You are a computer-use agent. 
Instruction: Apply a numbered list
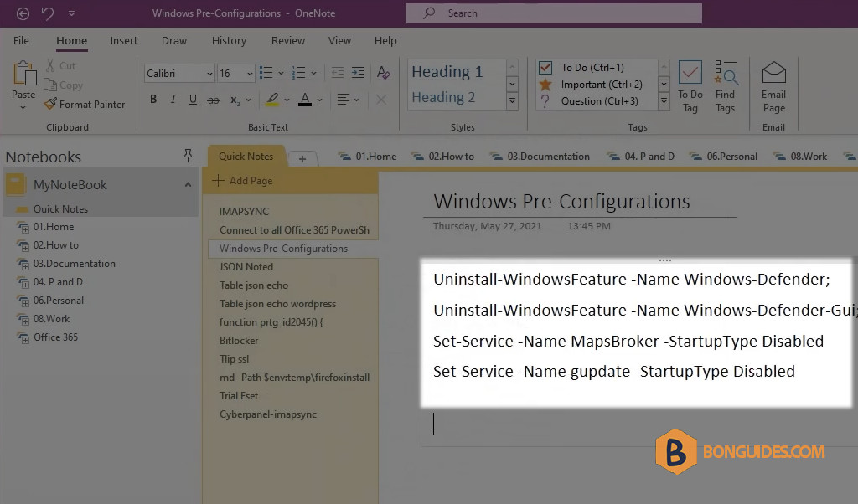pos(299,73)
